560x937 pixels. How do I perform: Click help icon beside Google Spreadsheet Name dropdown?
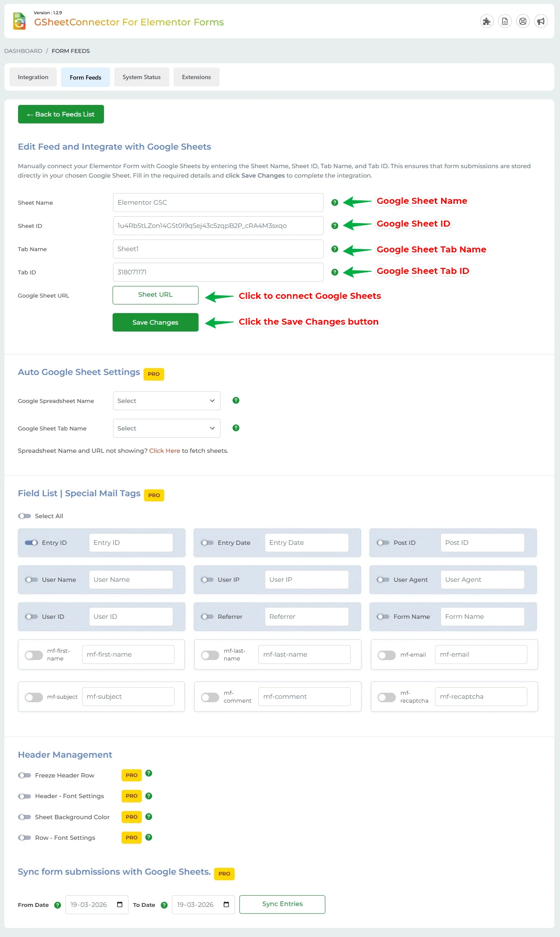pos(236,400)
